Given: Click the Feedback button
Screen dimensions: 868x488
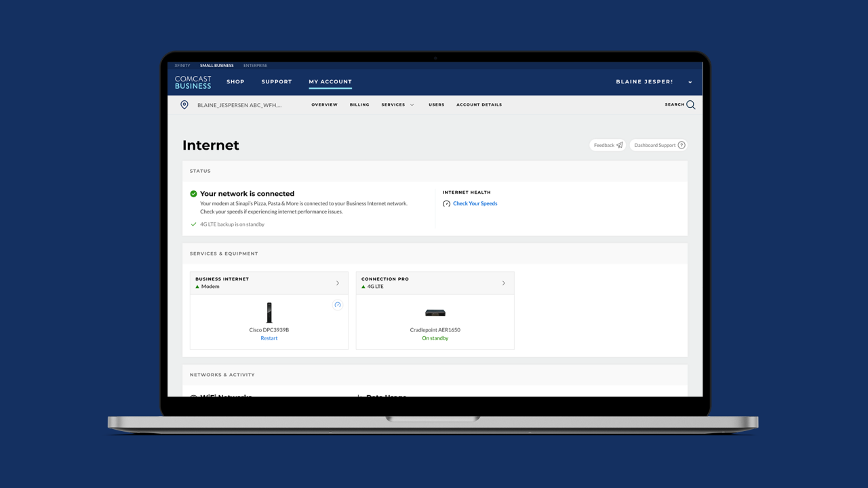Looking at the screenshot, I should coord(608,145).
